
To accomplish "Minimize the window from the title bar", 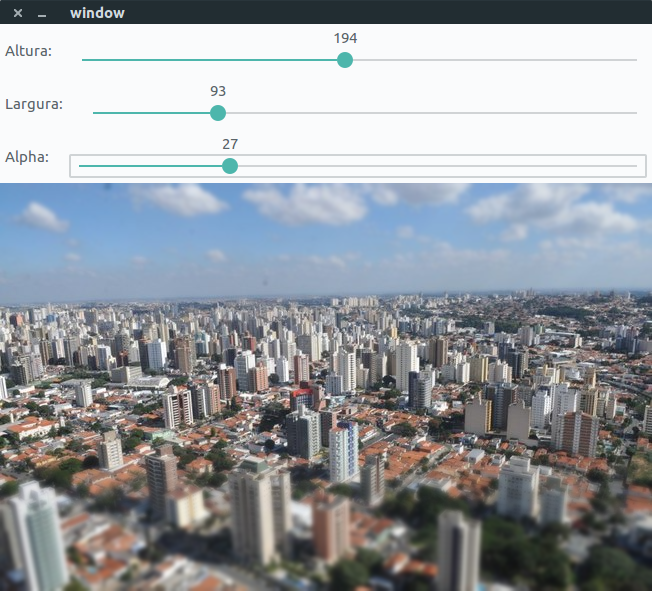I will click(42, 14).
